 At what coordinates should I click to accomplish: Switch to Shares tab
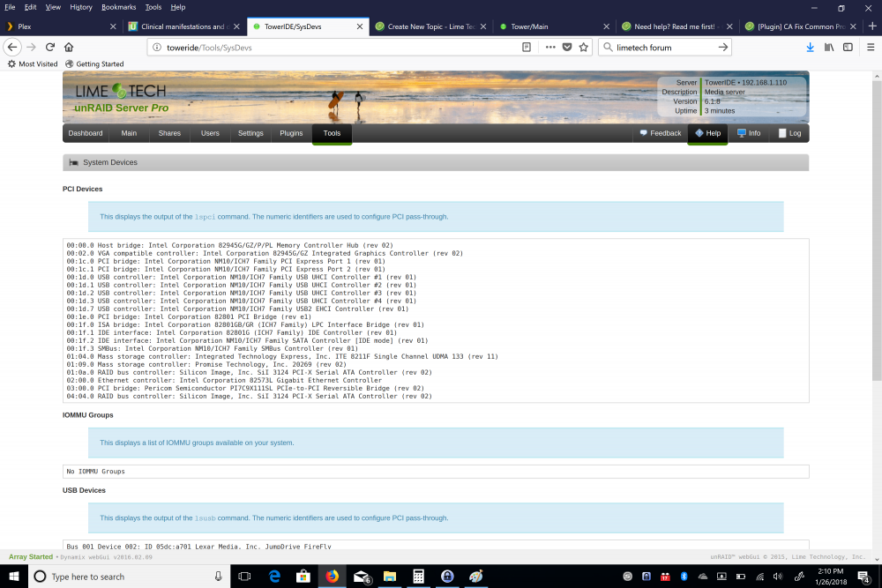169,133
